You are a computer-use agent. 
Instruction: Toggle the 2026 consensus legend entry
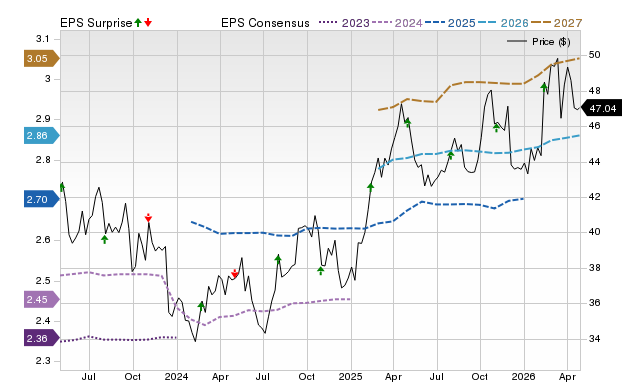(x=503, y=23)
